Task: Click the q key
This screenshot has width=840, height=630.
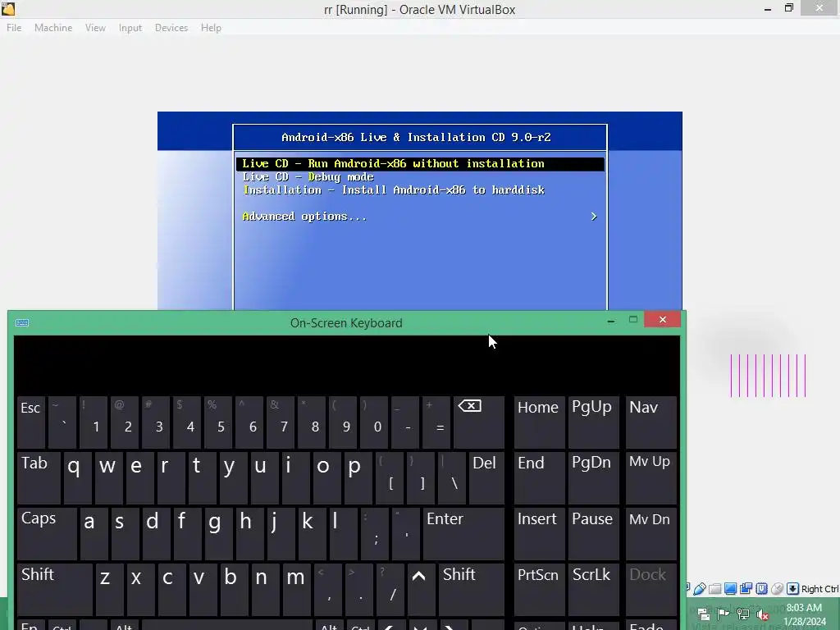Action: pyautogui.click(x=78, y=478)
